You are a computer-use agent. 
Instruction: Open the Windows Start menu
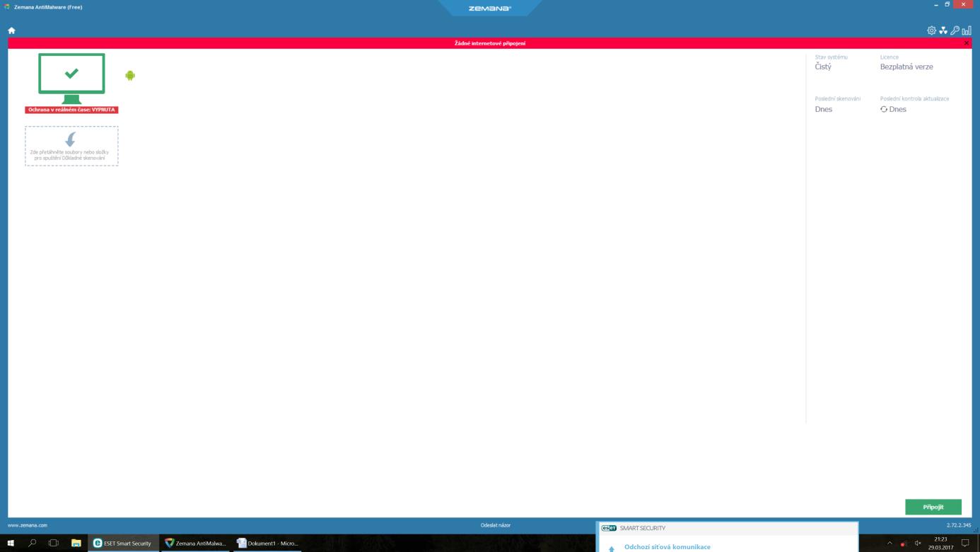(x=11, y=543)
